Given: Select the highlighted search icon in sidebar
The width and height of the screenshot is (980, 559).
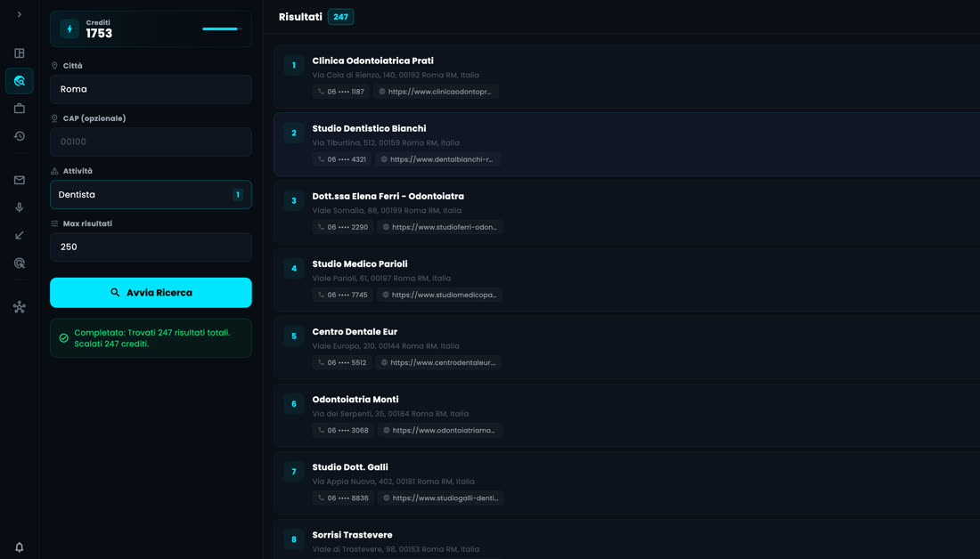Looking at the screenshot, I should coord(20,81).
